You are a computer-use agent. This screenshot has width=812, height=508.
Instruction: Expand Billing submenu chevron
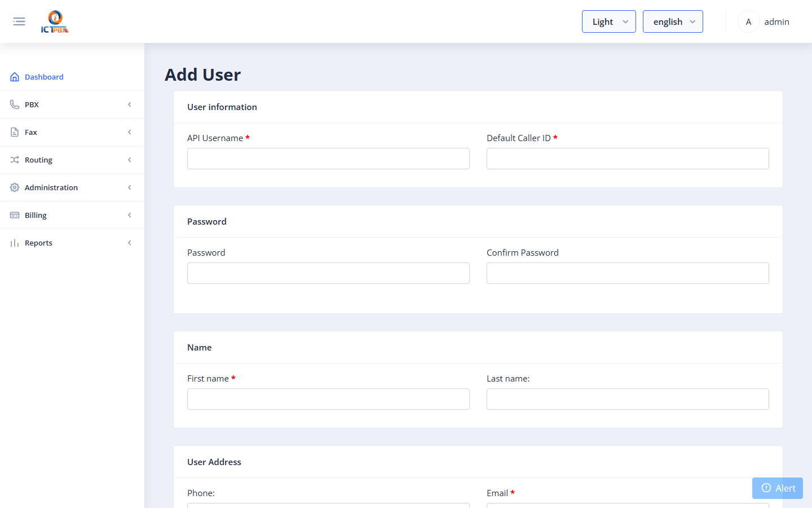click(x=130, y=215)
